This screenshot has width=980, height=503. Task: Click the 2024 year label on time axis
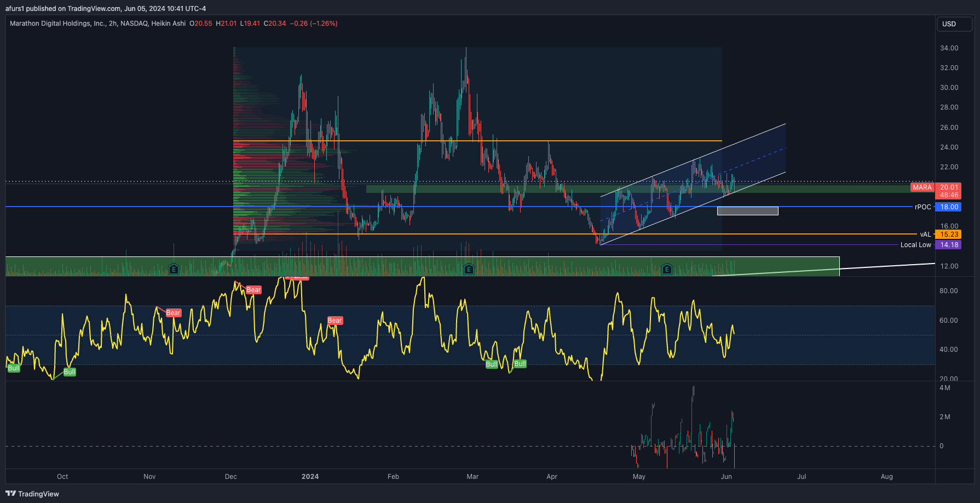pos(310,477)
